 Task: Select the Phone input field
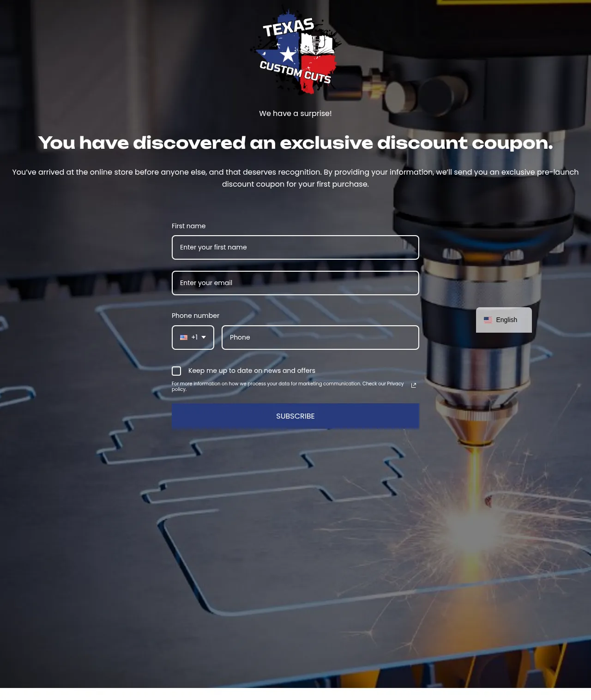[320, 338]
